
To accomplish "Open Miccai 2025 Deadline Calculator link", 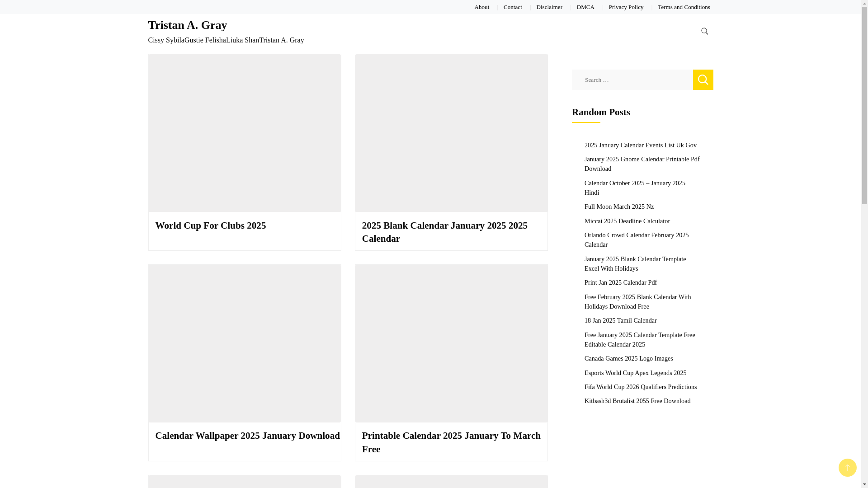I will point(627,221).
